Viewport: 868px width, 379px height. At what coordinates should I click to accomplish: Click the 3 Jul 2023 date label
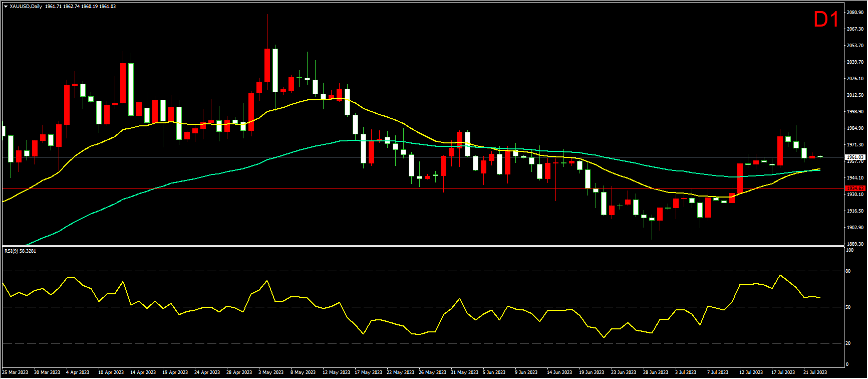[x=686, y=372]
